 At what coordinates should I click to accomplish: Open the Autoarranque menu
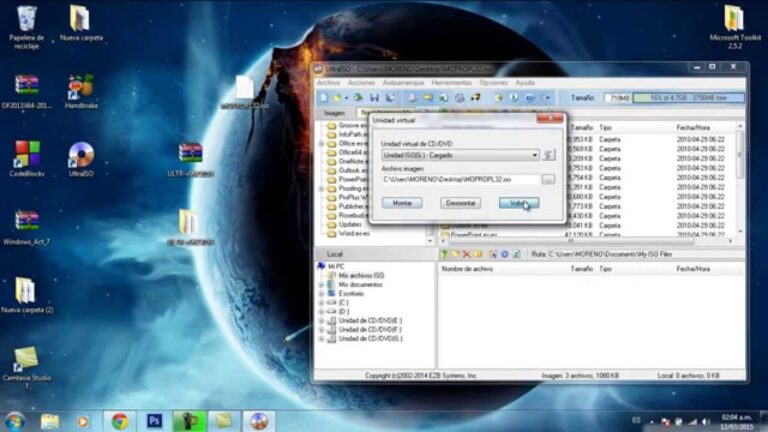[403, 83]
